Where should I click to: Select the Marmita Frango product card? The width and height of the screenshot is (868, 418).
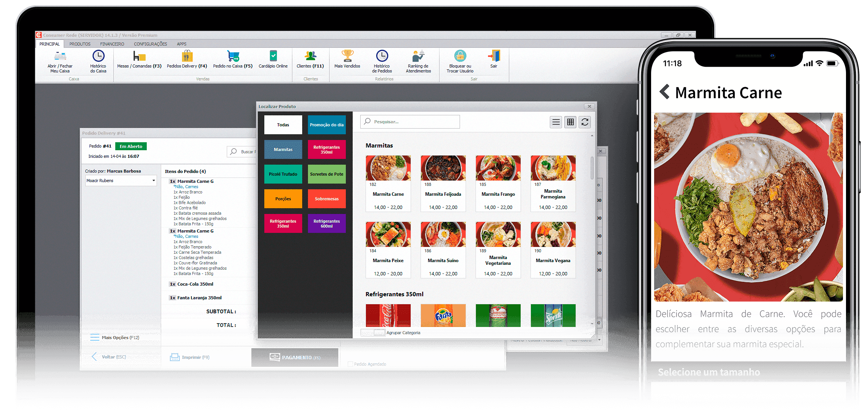498,183
